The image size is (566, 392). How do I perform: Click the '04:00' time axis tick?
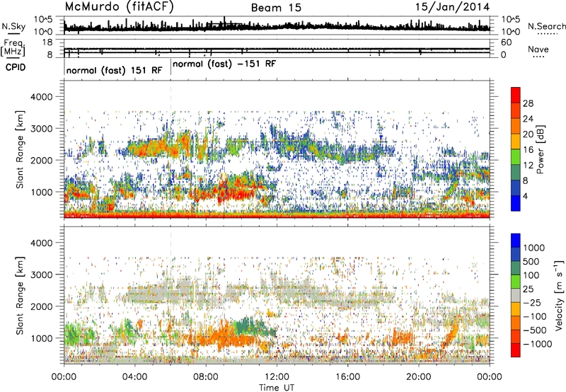(134, 377)
